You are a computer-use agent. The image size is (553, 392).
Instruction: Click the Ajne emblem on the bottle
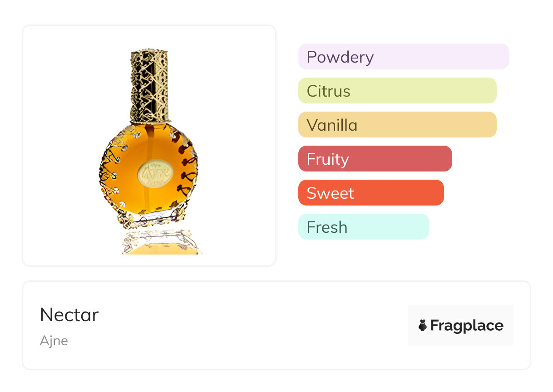(155, 173)
